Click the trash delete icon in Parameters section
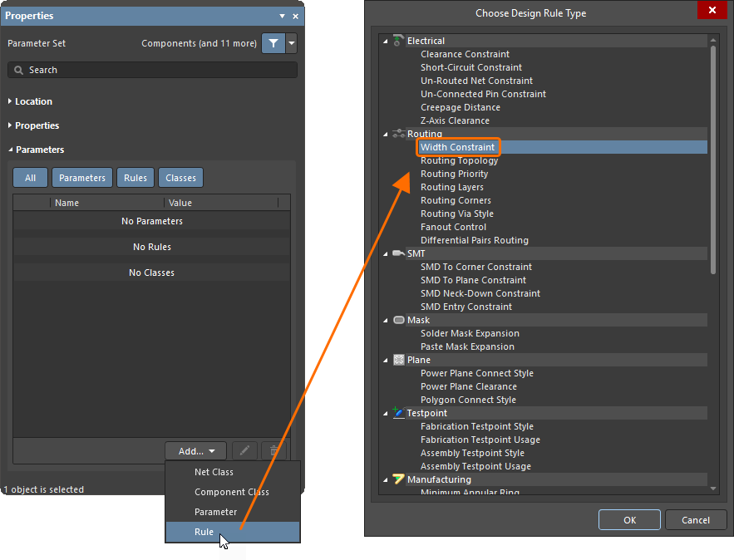The width and height of the screenshot is (734, 560). pos(273,449)
